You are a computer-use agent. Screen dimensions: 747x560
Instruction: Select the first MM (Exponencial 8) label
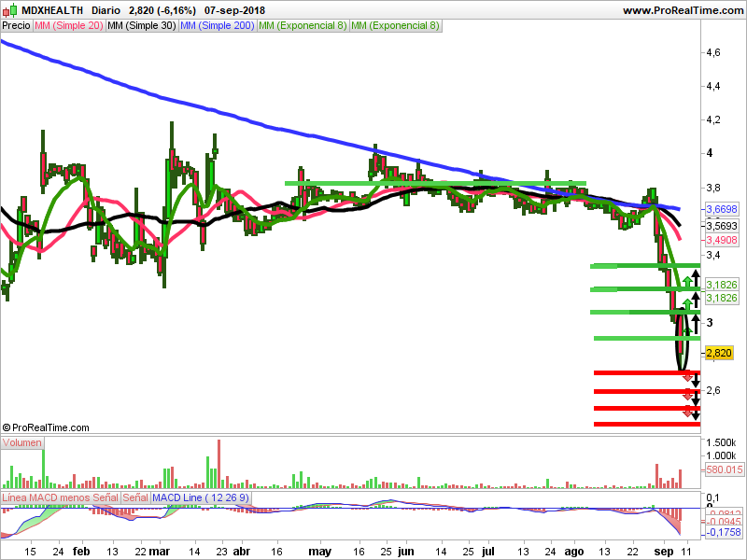click(303, 26)
